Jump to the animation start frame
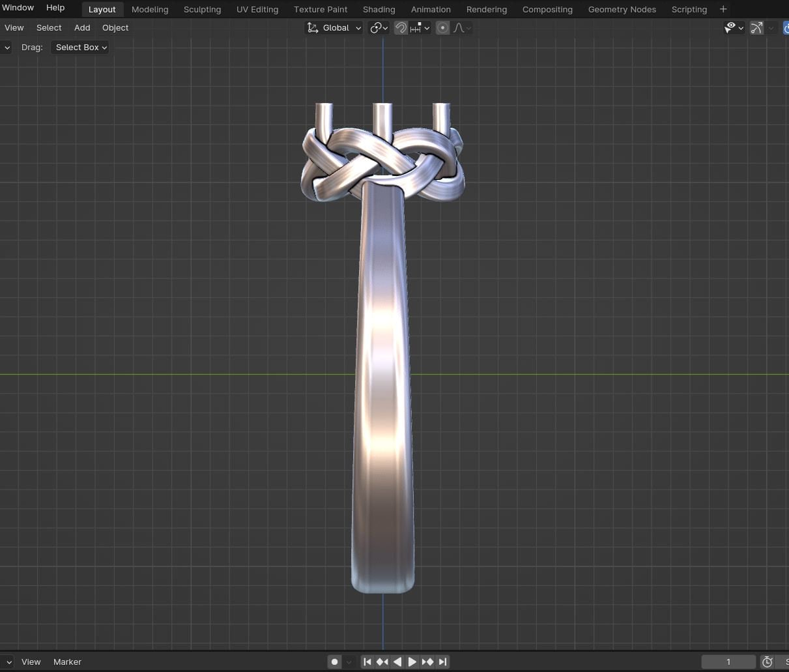 [x=367, y=662]
